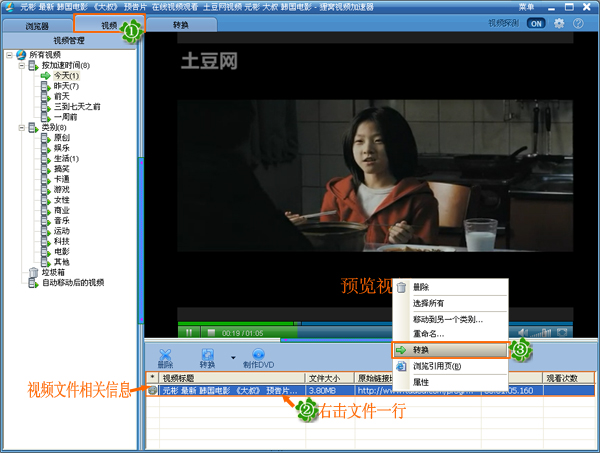Viewport: 600px width, 453px height.
Task: Open help via the question mark icon
Action: coord(578,23)
